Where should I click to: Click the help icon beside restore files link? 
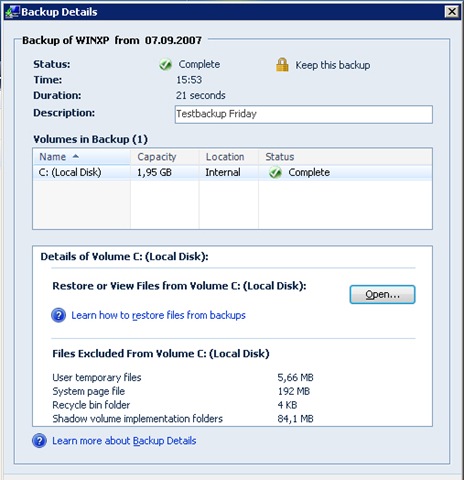tap(59, 315)
